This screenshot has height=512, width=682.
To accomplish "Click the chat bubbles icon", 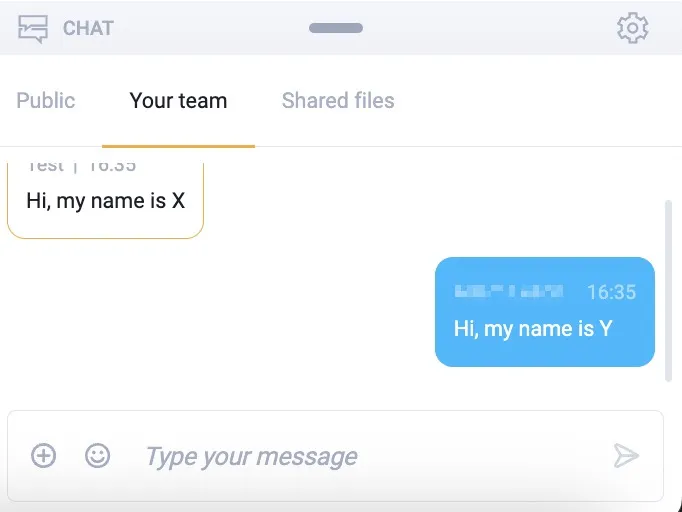I will (33, 29).
